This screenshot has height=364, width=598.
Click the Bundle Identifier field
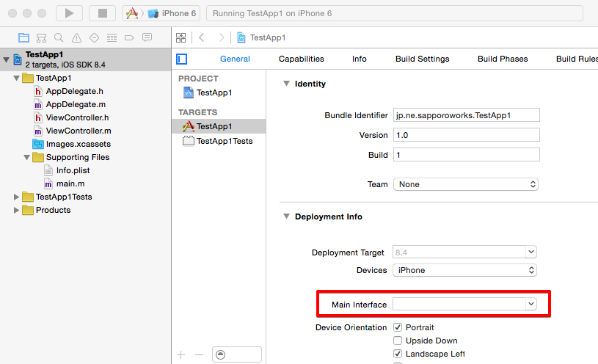click(x=467, y=115)
